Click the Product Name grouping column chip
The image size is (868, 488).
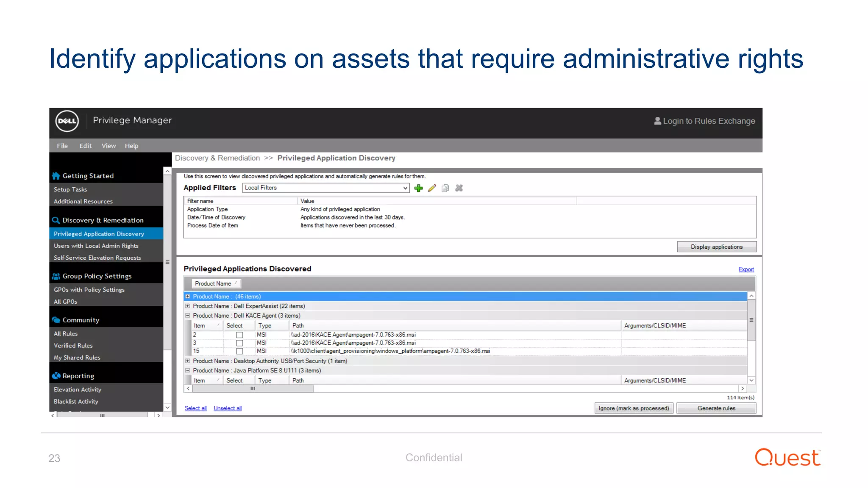tap(216, 284)
